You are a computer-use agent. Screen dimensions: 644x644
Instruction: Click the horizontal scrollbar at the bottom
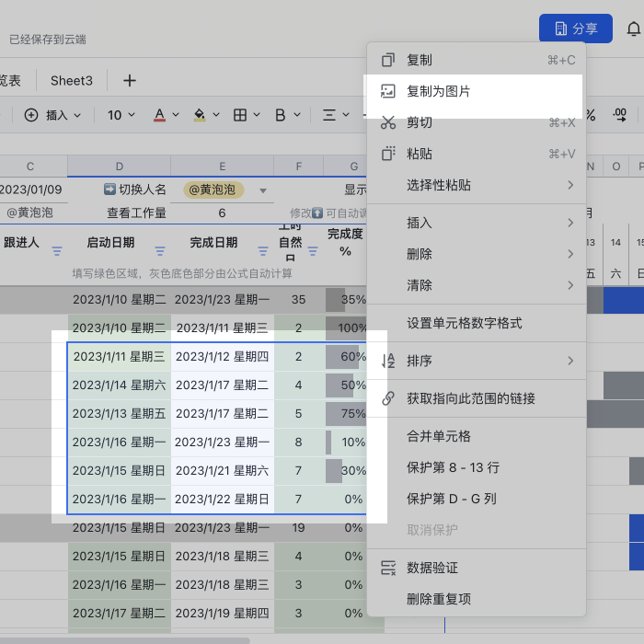(124, 640)
